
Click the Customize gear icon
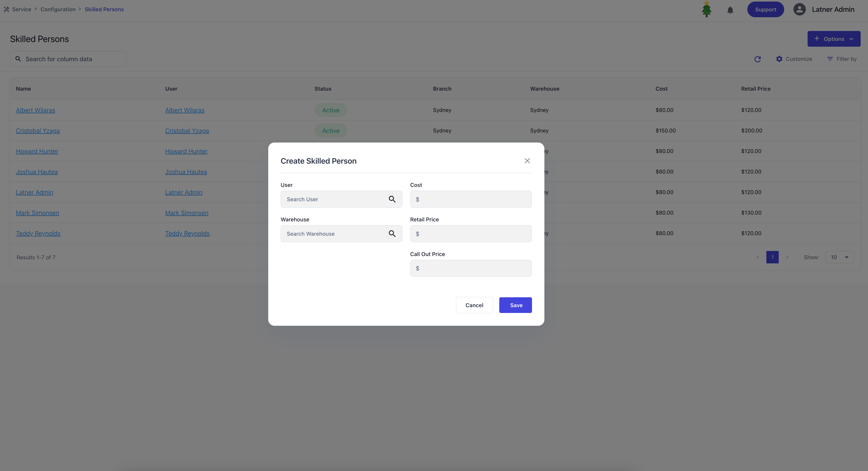(779, 59)
